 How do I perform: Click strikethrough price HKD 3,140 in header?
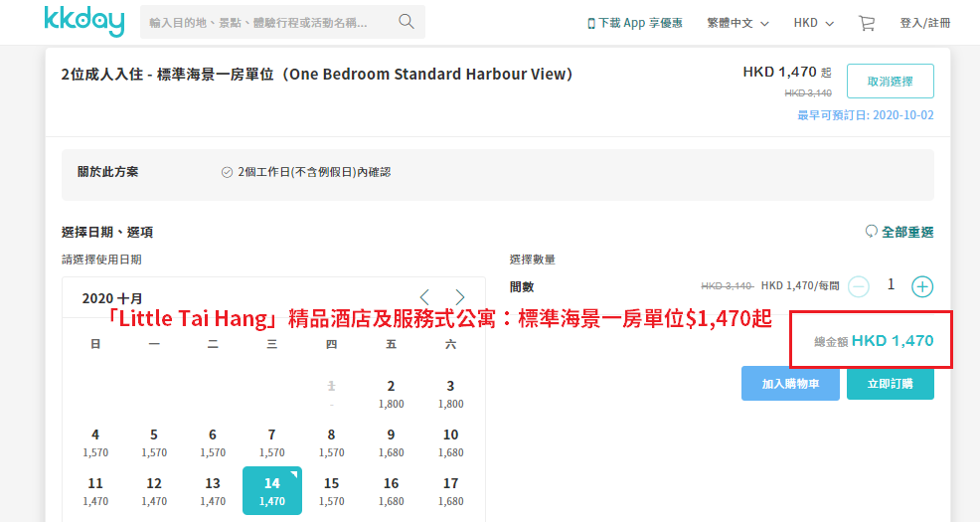808,93
